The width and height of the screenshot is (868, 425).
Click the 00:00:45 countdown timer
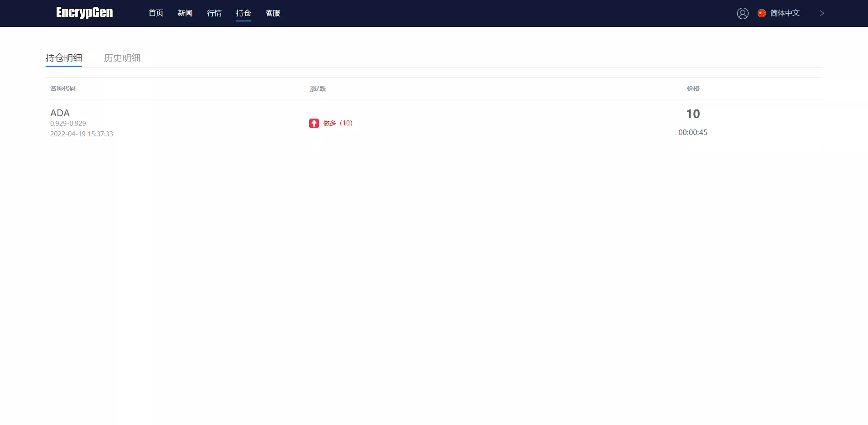[692, 132]
